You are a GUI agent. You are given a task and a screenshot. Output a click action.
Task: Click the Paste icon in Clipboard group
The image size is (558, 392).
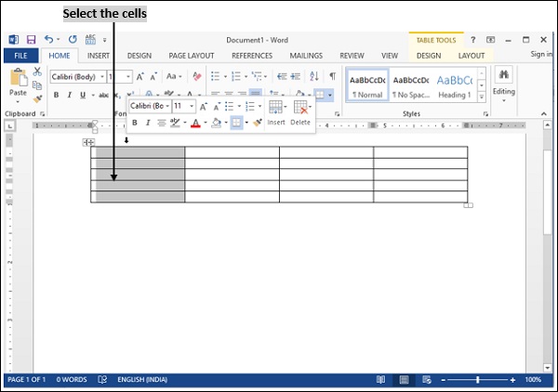click(x=18, y=80)
